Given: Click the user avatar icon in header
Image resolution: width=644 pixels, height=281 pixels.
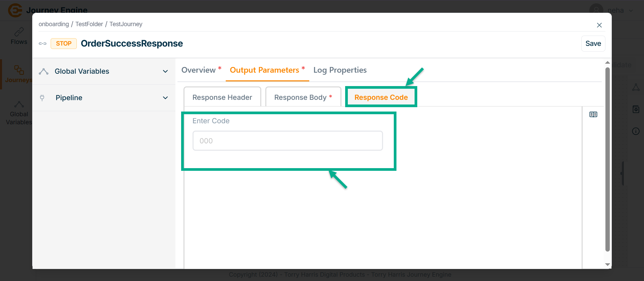Looking at the screenshot, I should [x=596, y=10].
